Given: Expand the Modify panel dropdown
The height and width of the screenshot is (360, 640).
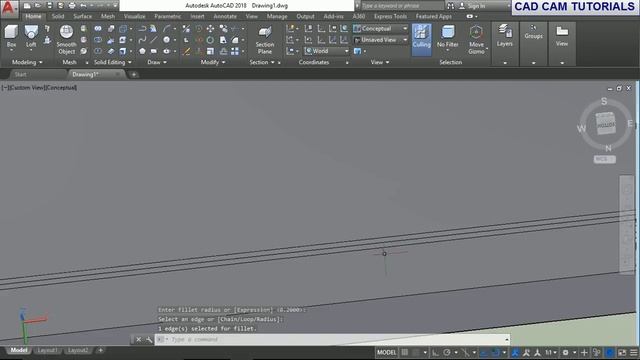Looking at the screenshot, I should click(x=213, y=62).
